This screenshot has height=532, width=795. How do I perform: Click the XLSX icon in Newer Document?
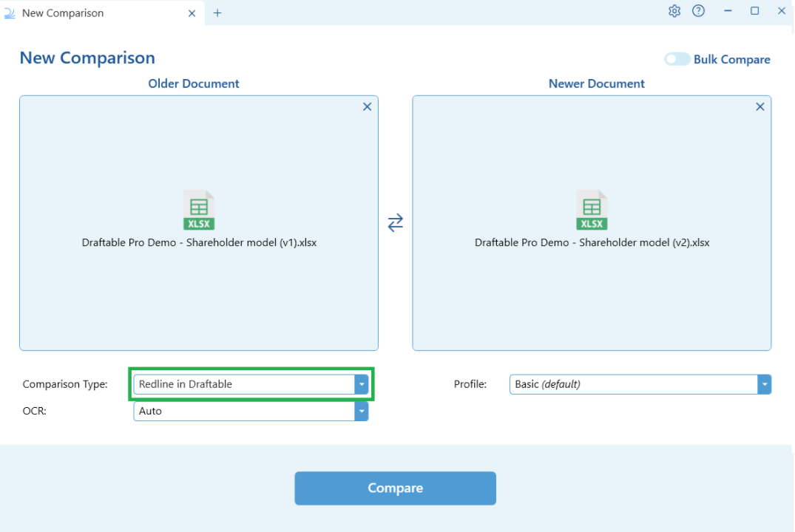point(592,210)
